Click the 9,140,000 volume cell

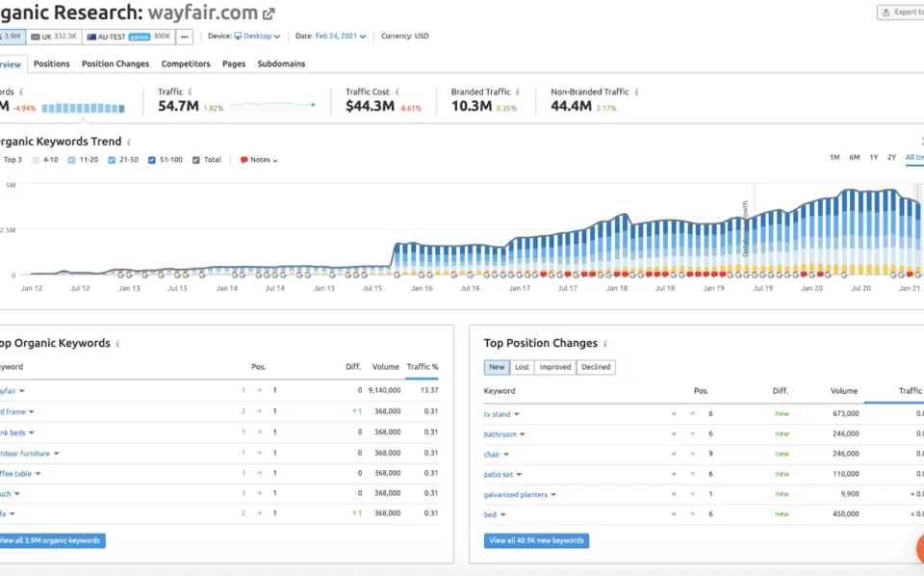coord(384,390)
